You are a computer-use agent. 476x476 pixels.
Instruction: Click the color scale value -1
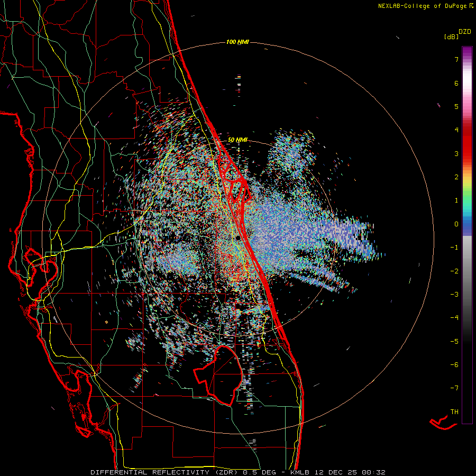454,248
